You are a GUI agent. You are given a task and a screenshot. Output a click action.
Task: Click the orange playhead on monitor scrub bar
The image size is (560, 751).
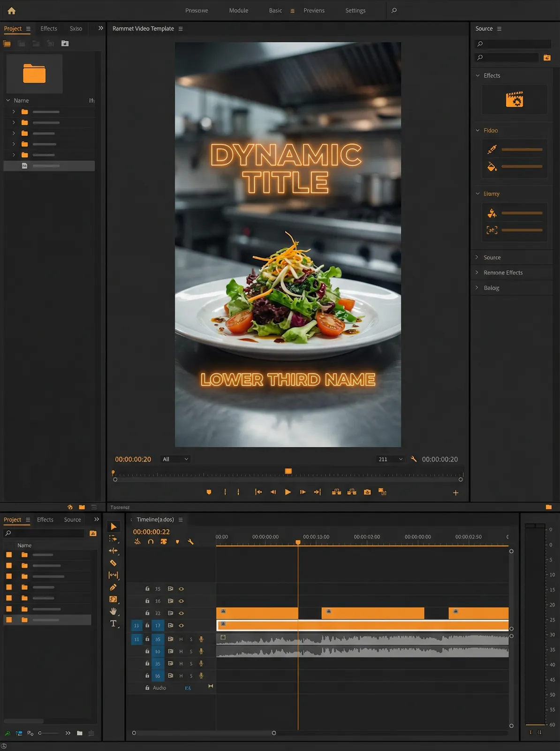point(288,471)
